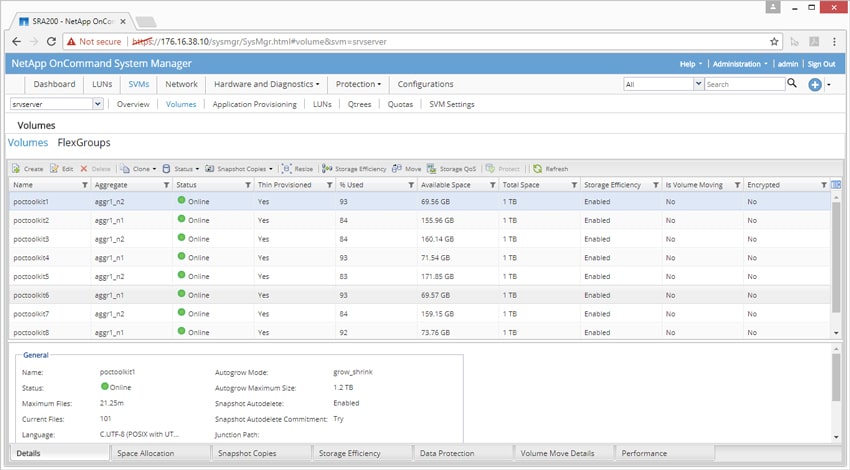Open dropdown arrow beside plus icon
Image resolution: width=850 pixels, height=470 pixels.
tap(829, 84)
